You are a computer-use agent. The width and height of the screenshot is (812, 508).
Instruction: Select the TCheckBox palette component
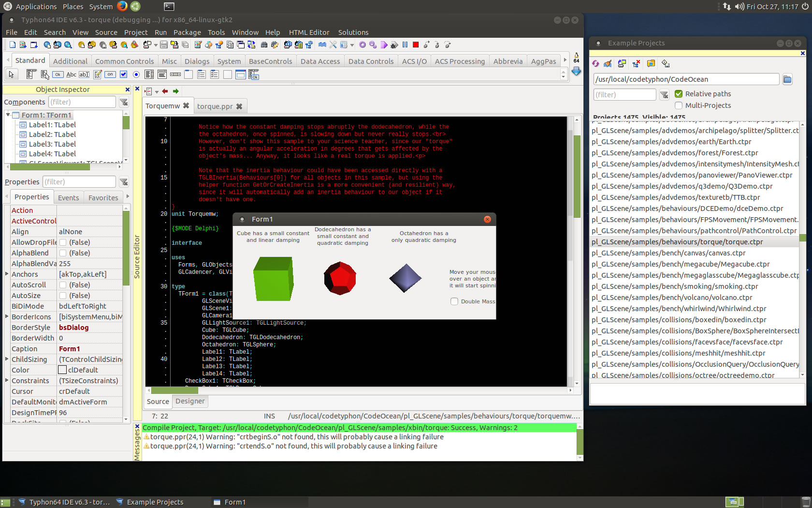pos(123,75)
